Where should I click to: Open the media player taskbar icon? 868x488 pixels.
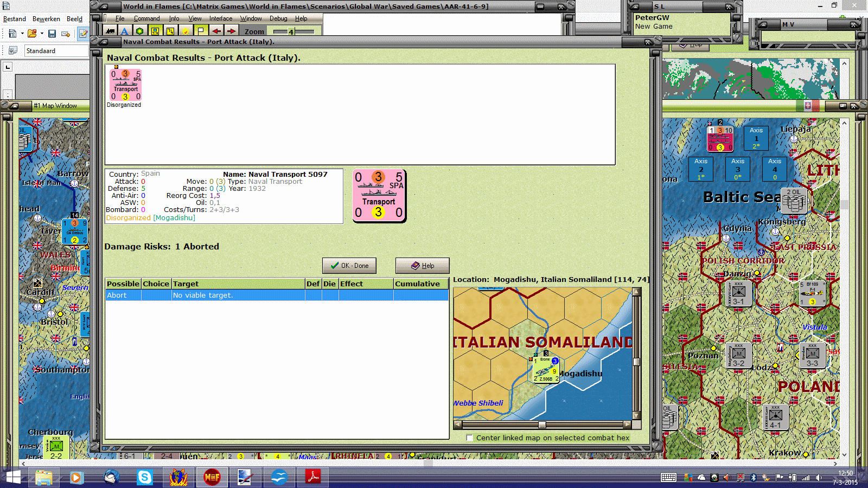76,477
